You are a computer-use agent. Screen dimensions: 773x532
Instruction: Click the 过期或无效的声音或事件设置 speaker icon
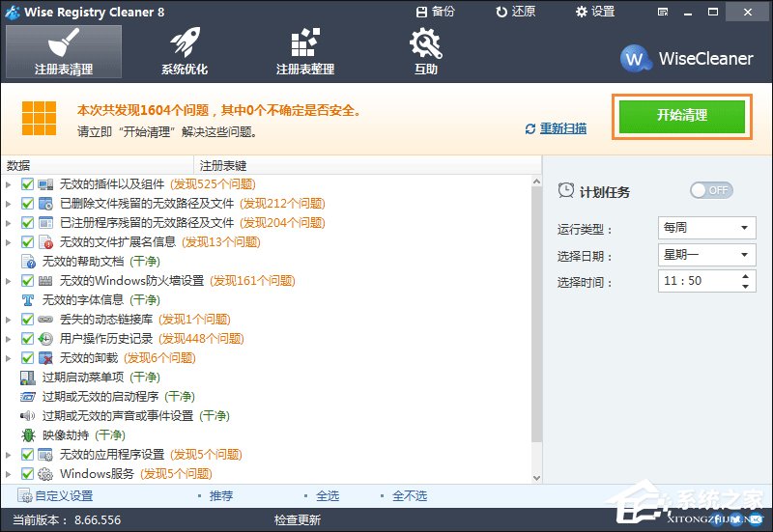tap(28, 416)
